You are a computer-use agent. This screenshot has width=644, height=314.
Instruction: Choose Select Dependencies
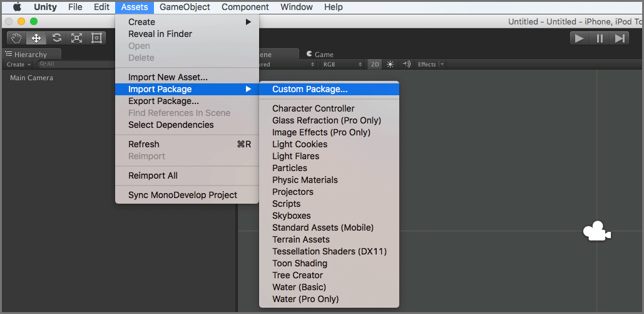coord(187,125)
